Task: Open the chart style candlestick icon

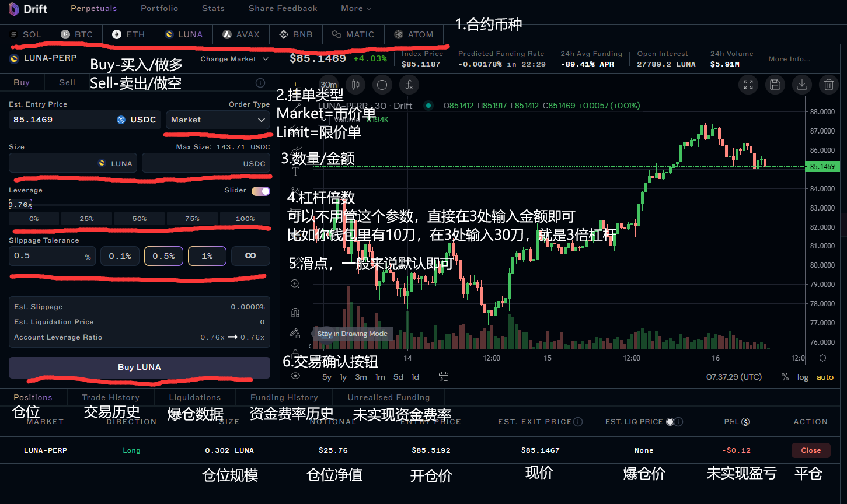Action: (355, 85)
